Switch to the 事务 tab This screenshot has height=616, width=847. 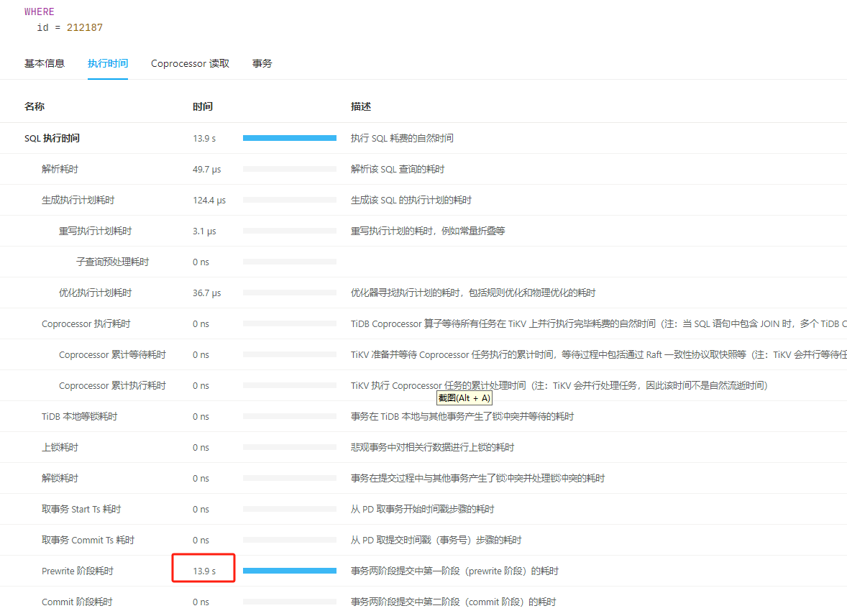tap(262, 63)
